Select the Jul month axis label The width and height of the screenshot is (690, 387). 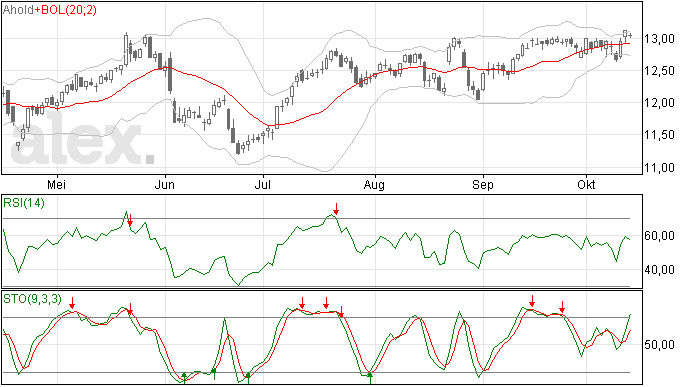pos(262,185)
